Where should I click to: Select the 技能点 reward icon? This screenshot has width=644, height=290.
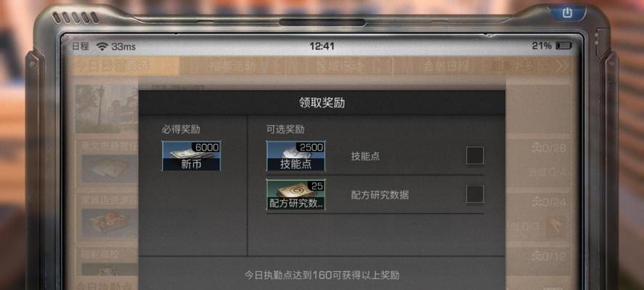[x=296, y=156]
